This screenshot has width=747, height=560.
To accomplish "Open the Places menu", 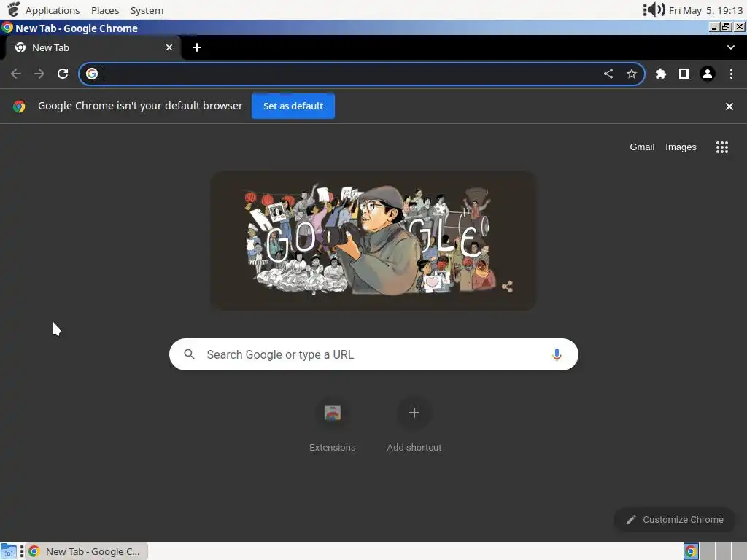I will tap(105, 10).
